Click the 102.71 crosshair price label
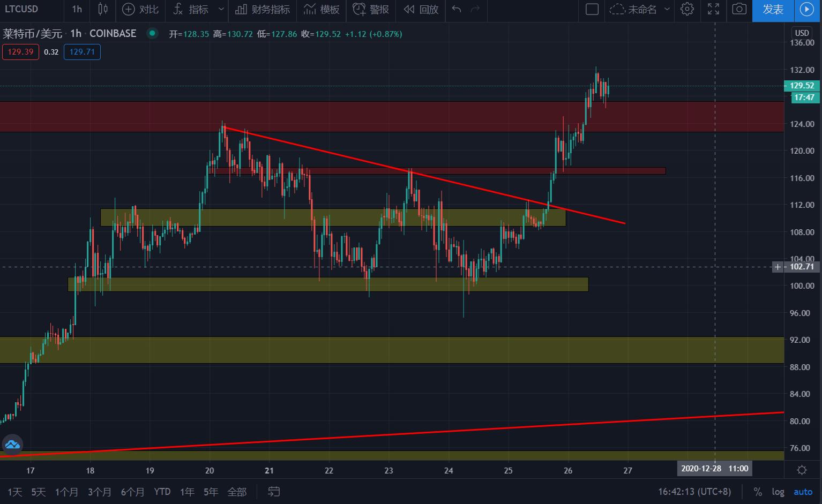 [x=802, y=267]
